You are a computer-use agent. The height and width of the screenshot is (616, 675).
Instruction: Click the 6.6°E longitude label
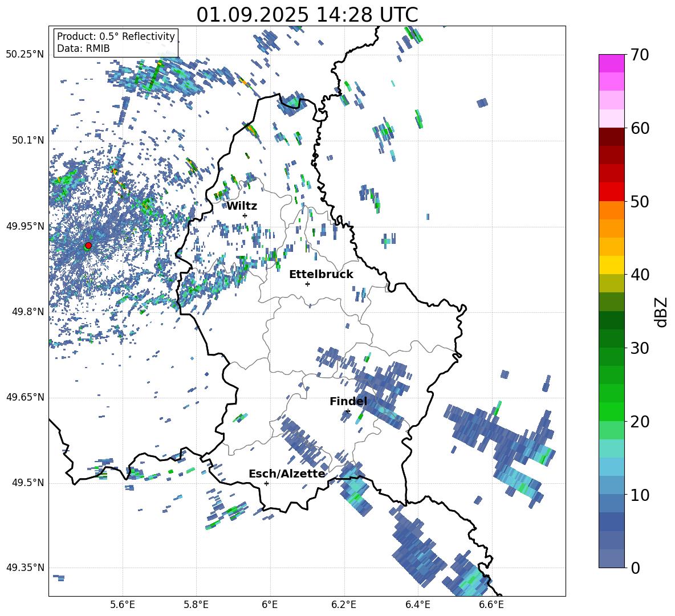tap(491, 605)
